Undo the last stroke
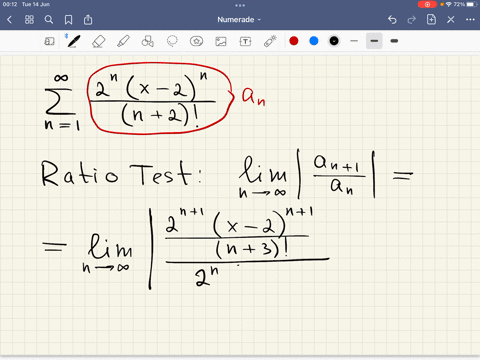This screenshot has height=360, width=480. pos(392,20)
